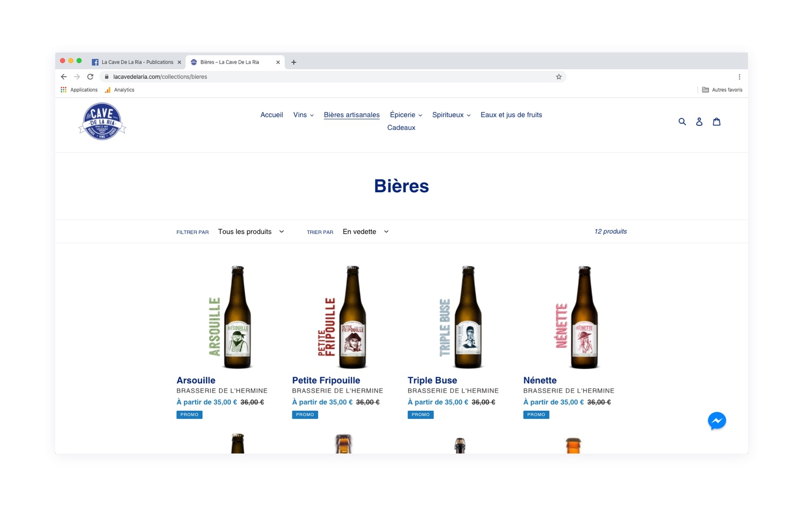
Task: Reload the page with refresh icon
Action: tap(90, 77)
